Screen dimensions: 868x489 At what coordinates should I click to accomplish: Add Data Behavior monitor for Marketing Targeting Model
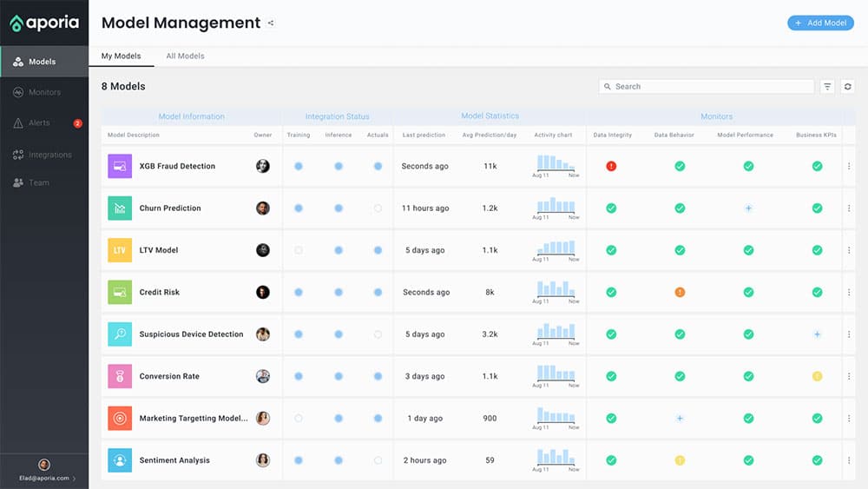pos(680,419)
